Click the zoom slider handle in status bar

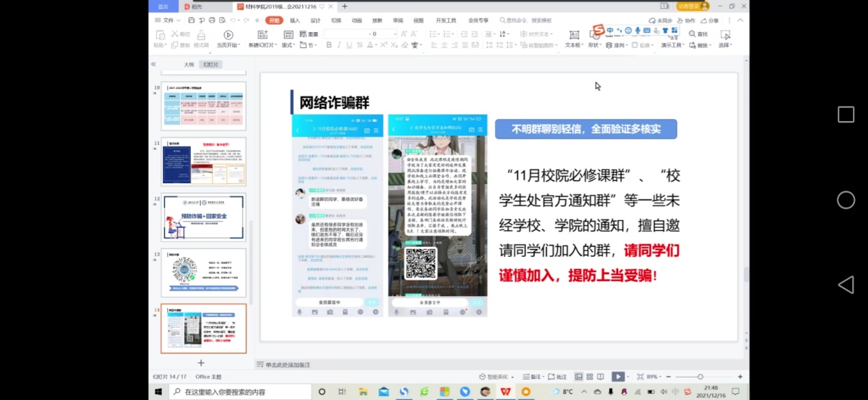pyautogui.click(x=700, y=377)
